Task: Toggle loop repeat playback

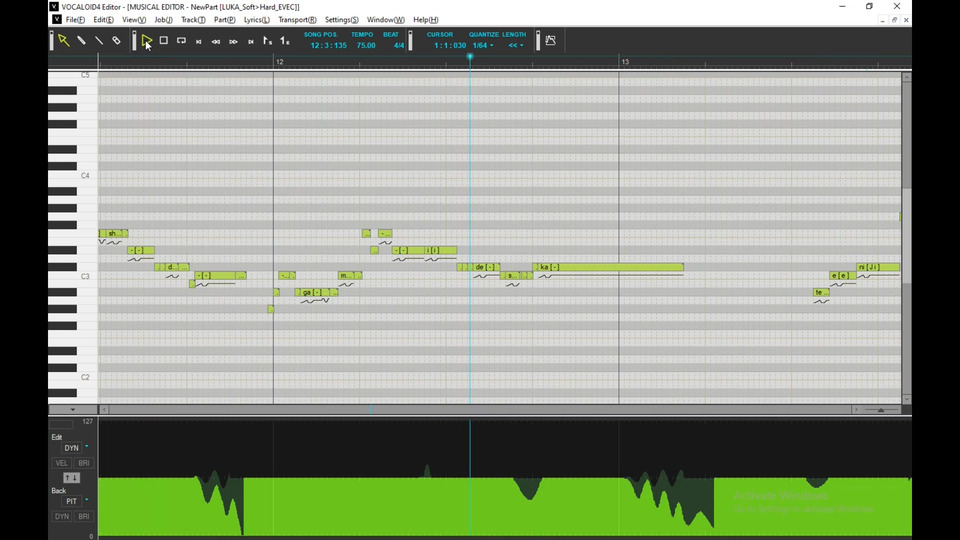Action: 181,40
